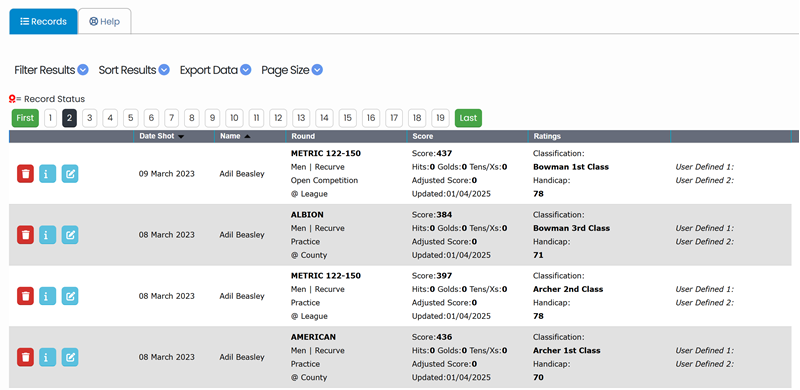This screenshot has width=800, height=390.
Task: Go to page 9
Action: [212, 118]
